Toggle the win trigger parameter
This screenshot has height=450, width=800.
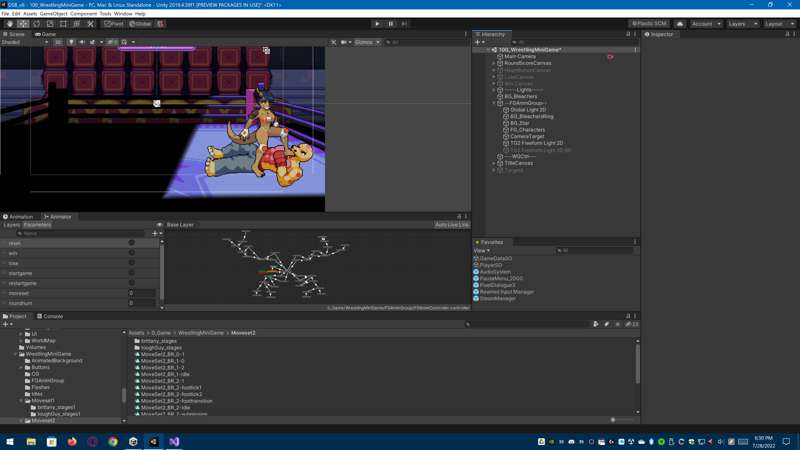(132, 253)
